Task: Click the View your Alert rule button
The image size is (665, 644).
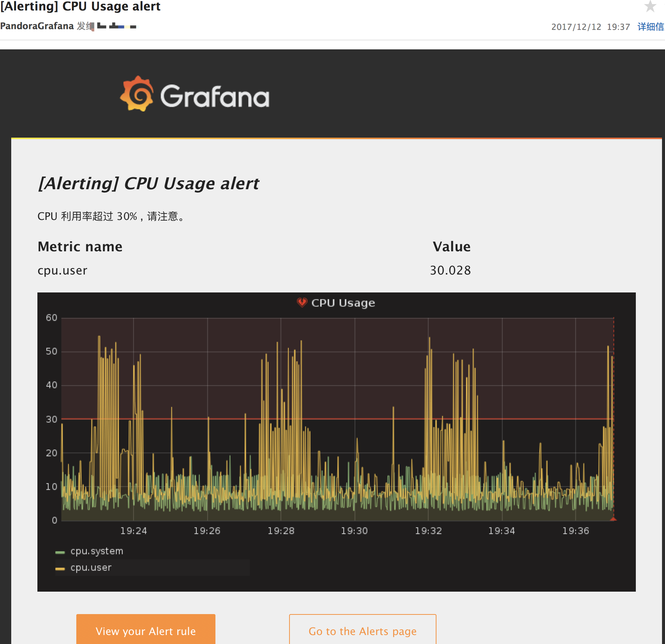Action: pyautogui.click(x=146, y=631)
